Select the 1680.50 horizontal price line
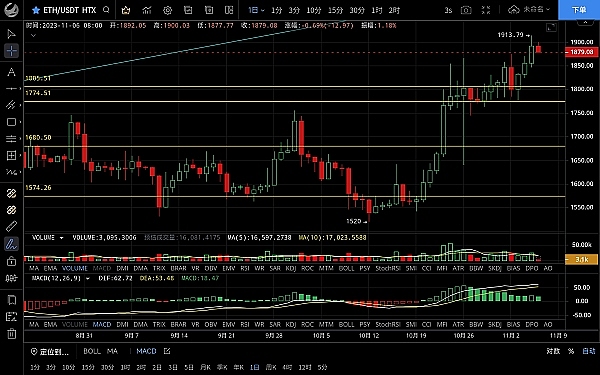The height and width of the screenshot is (375, 600). pyautogui.click(x=294, y=146)
